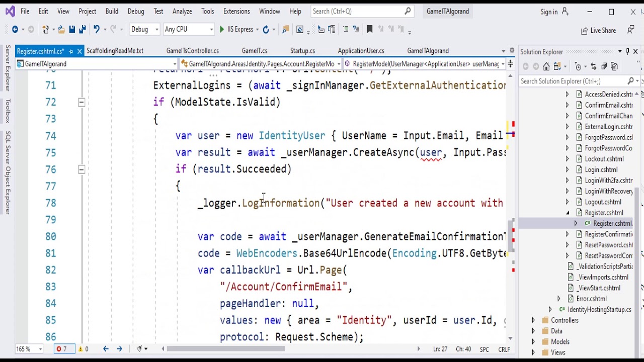This screenshot has height=362, width=644.
Task: Click the Send Feedback icon beside Live Share
Action: coord(630,30)
